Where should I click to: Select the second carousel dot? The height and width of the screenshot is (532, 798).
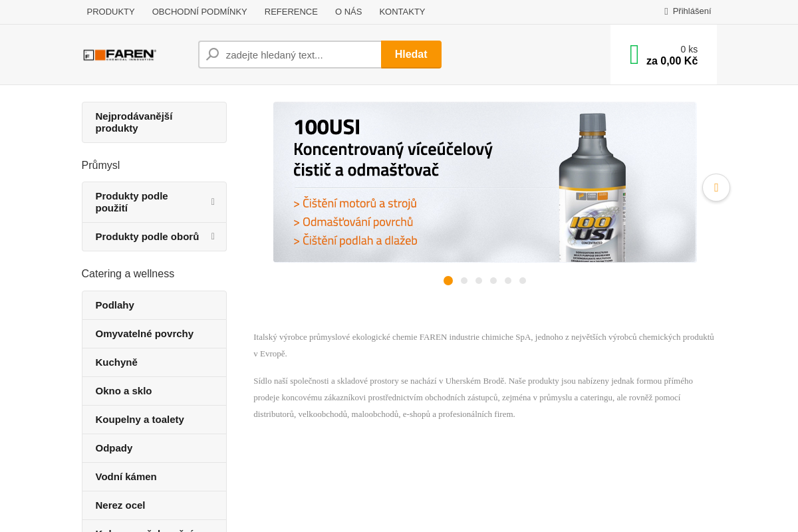[463, 281]
